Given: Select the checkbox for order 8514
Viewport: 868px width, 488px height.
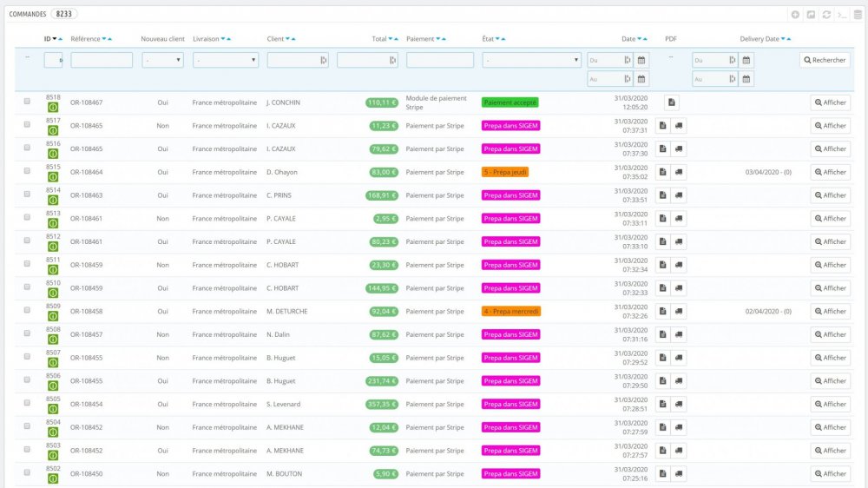Looking at the screenshot, I should coord(27,195).
